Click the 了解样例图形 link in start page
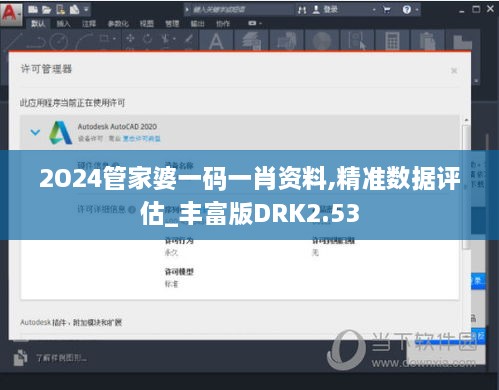499x390 pixels. coord(61,358)
